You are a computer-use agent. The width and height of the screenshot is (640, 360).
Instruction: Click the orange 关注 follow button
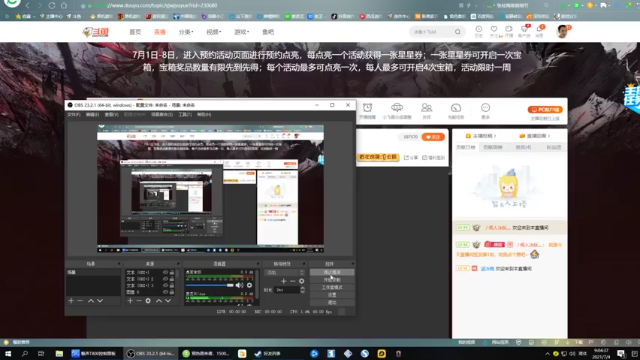click(x=433, y=137)
